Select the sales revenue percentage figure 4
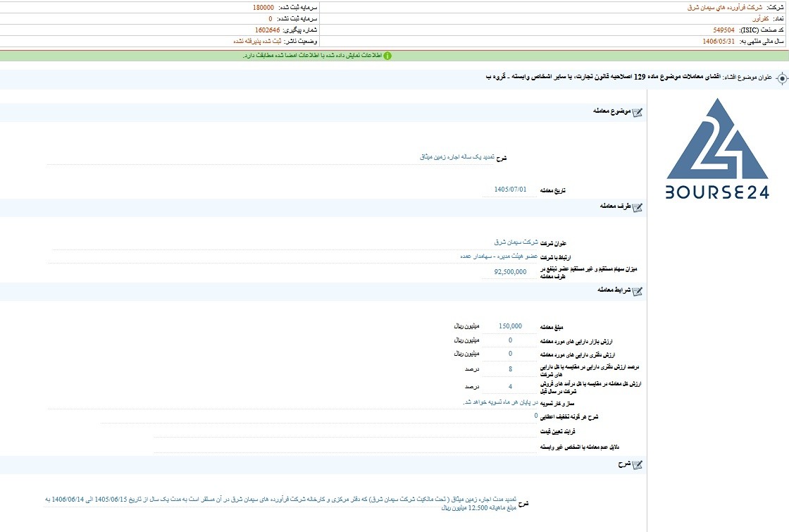The width and height of the screenshot is (789, 532). pyautogui.click(x=510, y=387)
